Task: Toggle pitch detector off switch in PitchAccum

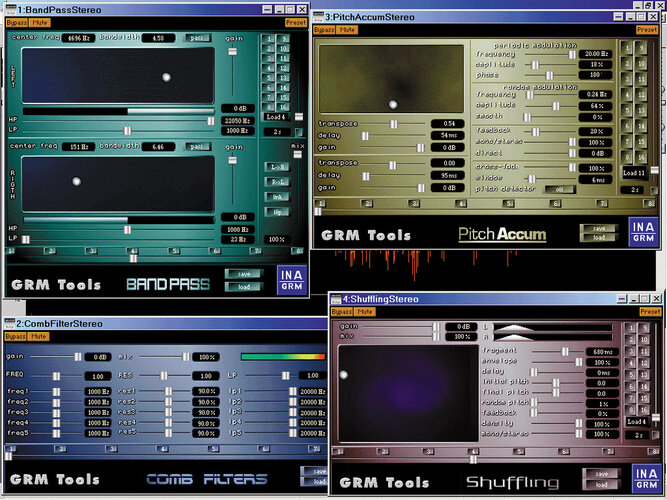Action: 560,189
